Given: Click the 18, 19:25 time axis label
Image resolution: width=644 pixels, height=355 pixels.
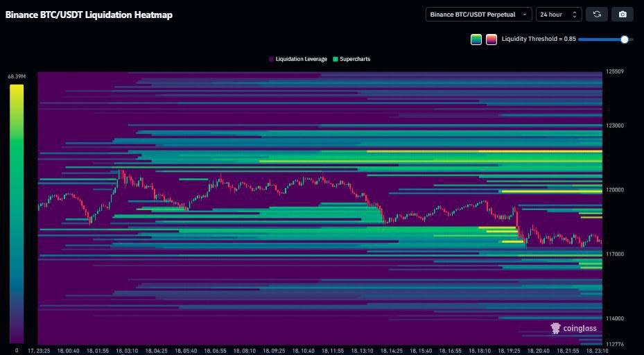Looking at the screenshot, I should (509, 352).
